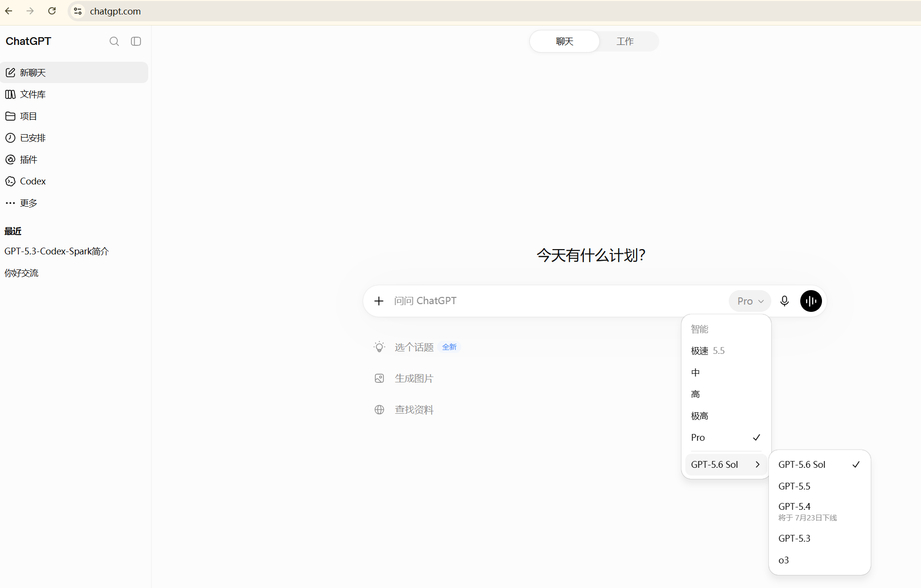
Task: Click the ChatGPT logo text
Action: (x=28, y=42)
